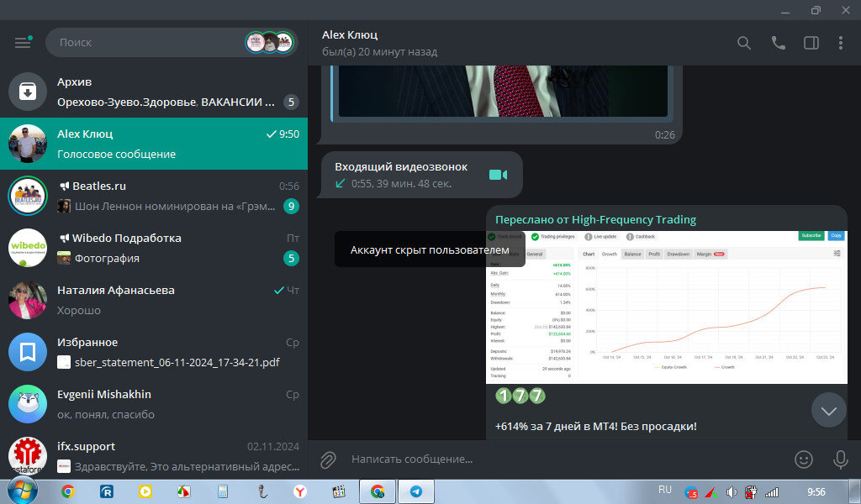The width and height of the screenshot is (861, 504).
Task: Open the Избранное saved messages
Action: pos(154,352)
